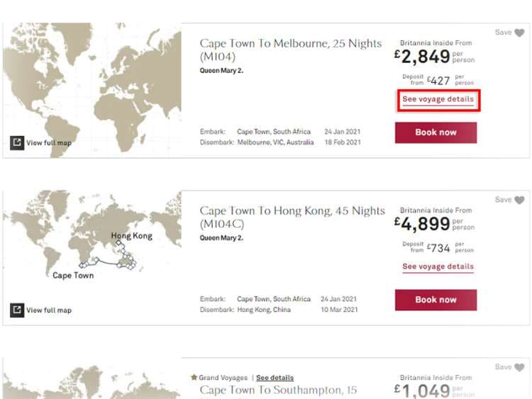Click the world map thumbnail of the Melbourne voyage

[x=92, y=85]
